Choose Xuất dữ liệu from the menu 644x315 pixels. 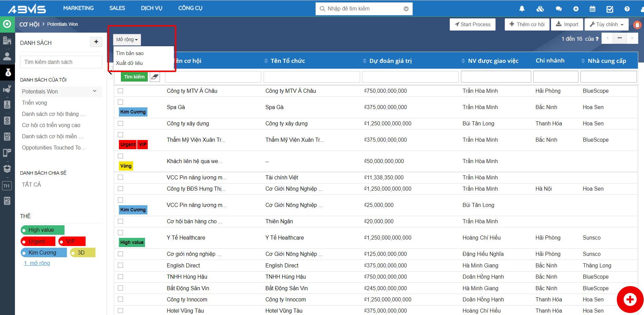point(129,63)
